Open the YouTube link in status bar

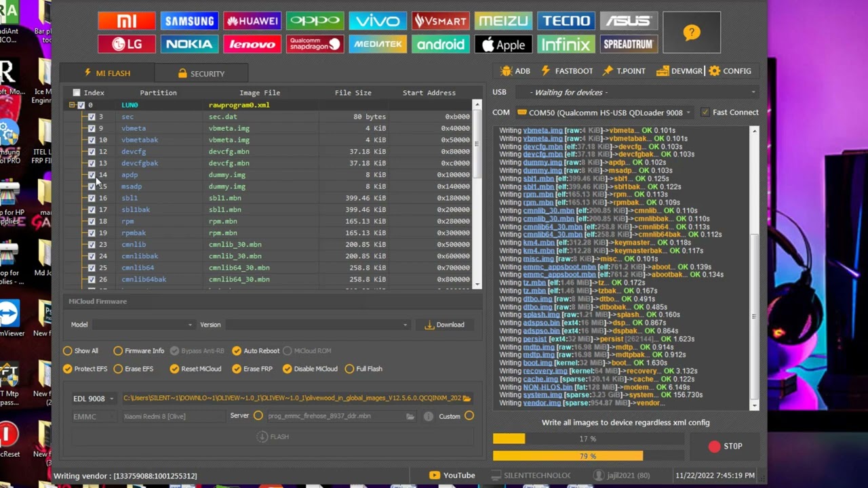[451, 475]
